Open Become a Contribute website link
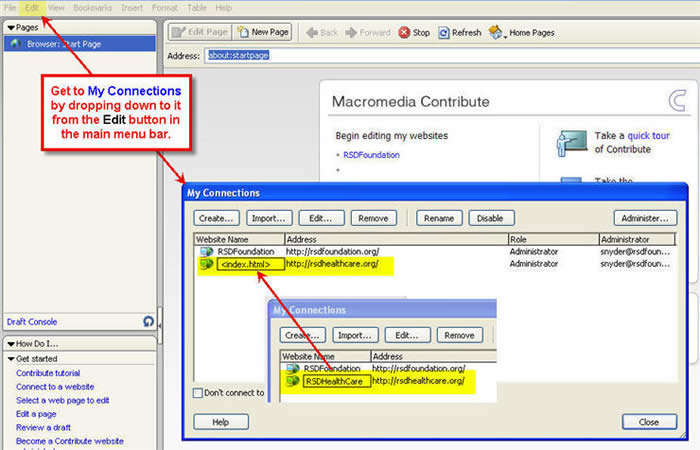This screenshot has height=450, width=700. [70, 441]
